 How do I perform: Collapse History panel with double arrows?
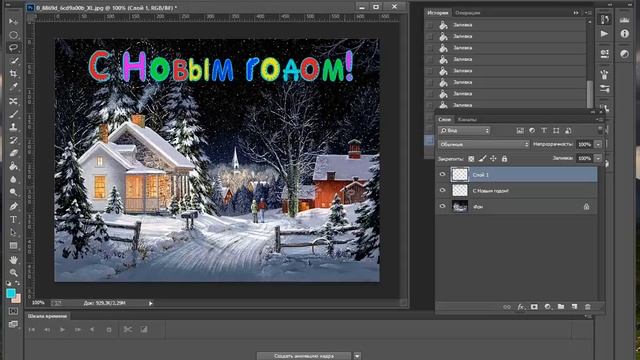coord(576,13)
